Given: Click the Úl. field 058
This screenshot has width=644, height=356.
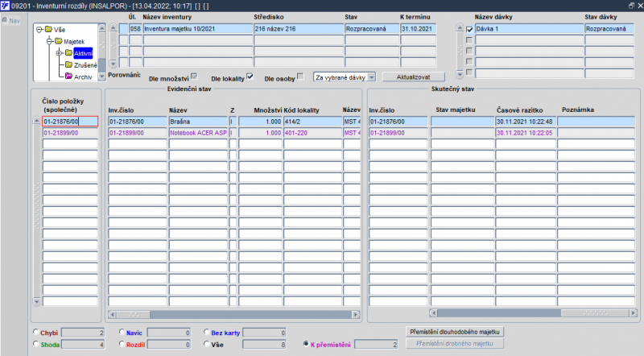Looking at the screenshot, I should pyautogui.click(x=135, y=29).
